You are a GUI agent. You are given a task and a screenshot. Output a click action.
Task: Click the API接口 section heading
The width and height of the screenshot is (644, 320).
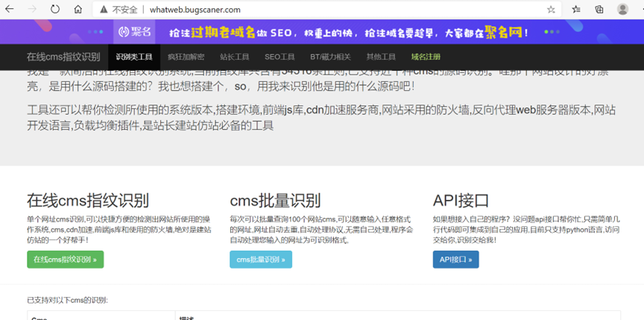pyautogui.click(x=461, y=201)
